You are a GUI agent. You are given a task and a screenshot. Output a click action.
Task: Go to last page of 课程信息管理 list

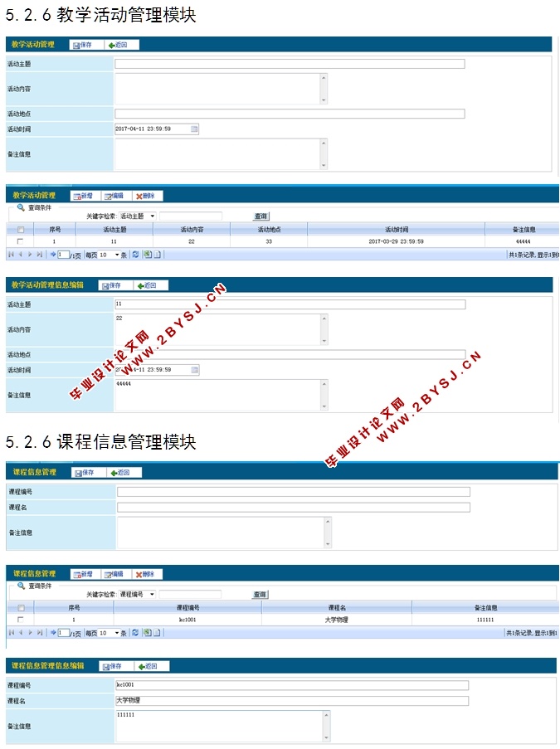click(40, 632)
